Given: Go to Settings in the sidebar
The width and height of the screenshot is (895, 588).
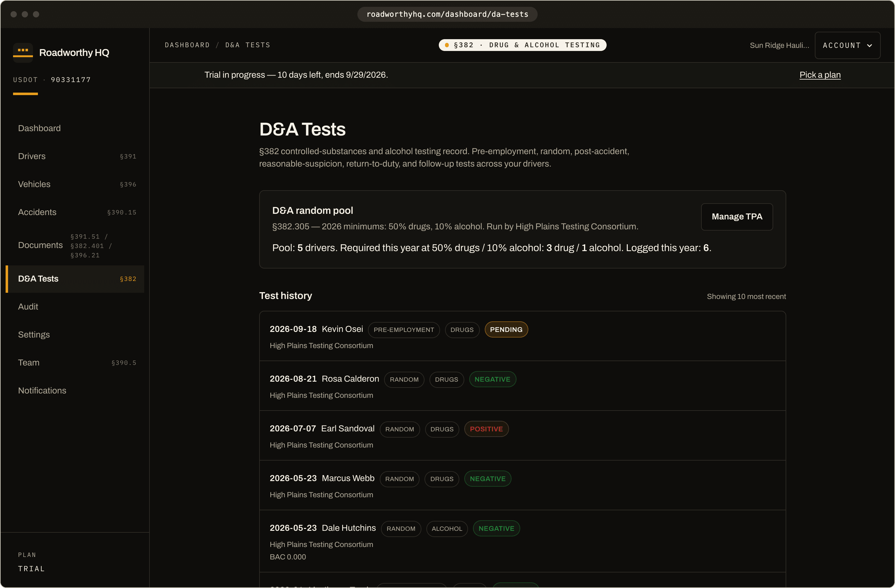Looking at the screenshot, I should point(75,335).
